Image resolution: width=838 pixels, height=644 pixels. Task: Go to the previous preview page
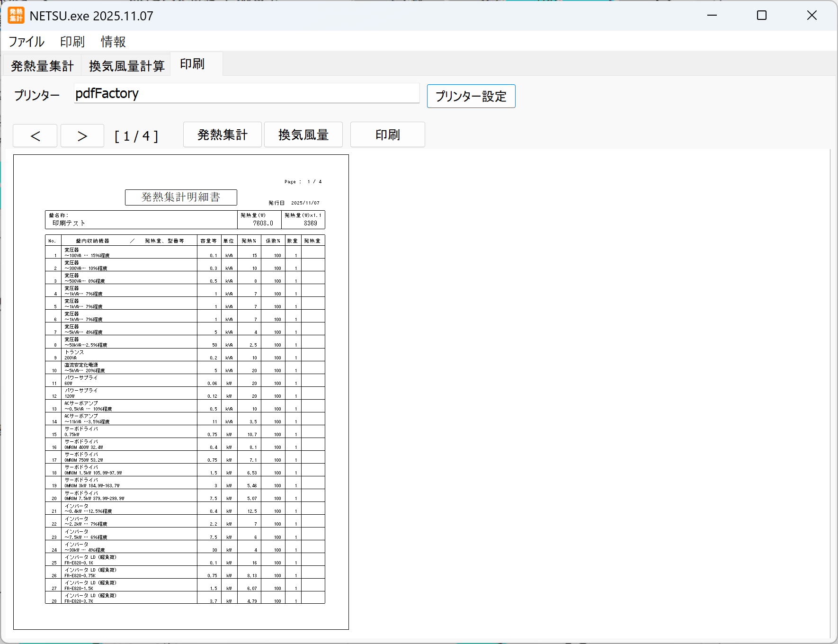pyautogui.click(x=35, y=136)
